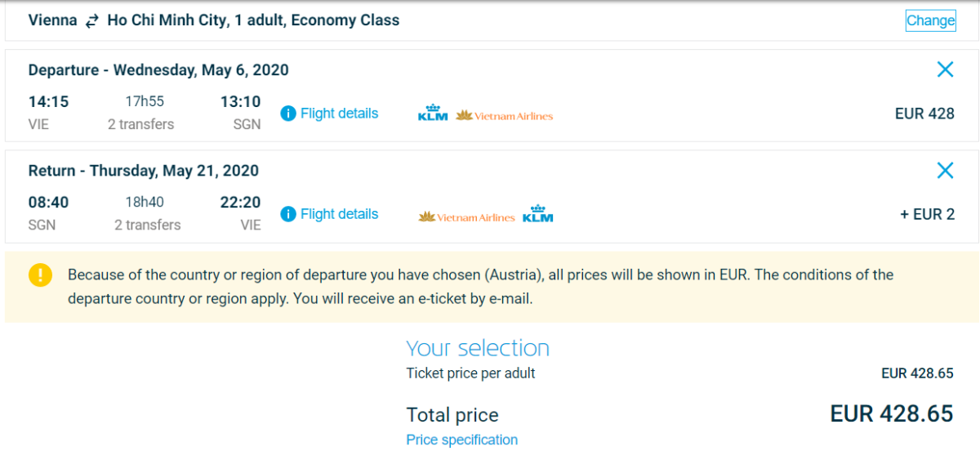Click the Vietnam Airlines logo on the departure flight
Image resolution: width=980 pixels, height=451 pixels.
point(505,116)
